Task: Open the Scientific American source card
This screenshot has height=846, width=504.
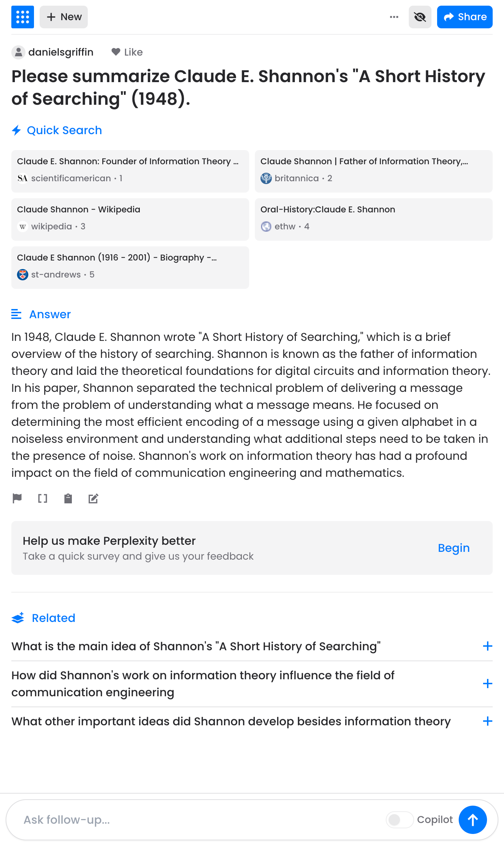Action: (x=130, y=171)
